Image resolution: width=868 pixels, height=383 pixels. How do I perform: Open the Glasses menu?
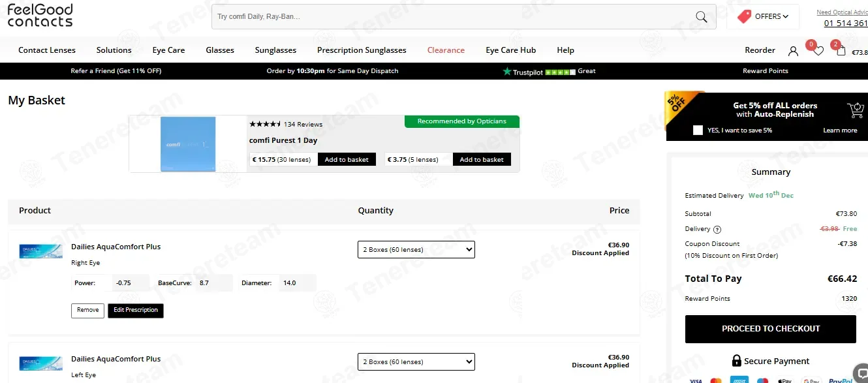220,50
